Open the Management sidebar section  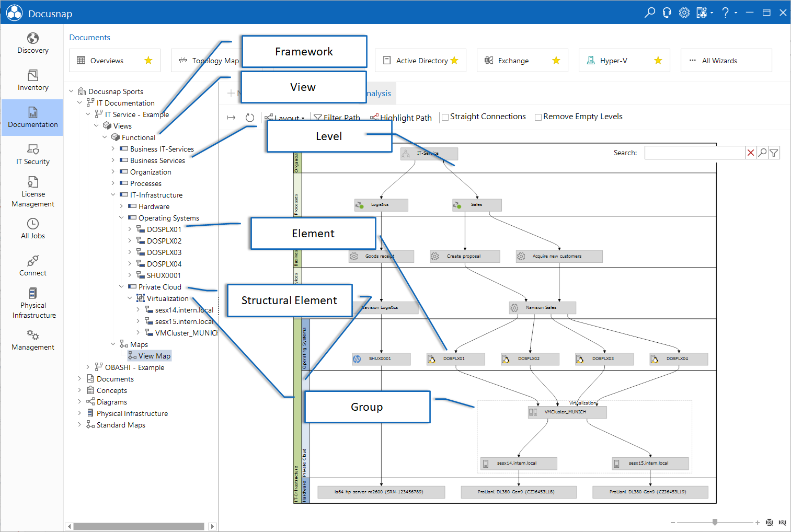[x=32, y=340]
